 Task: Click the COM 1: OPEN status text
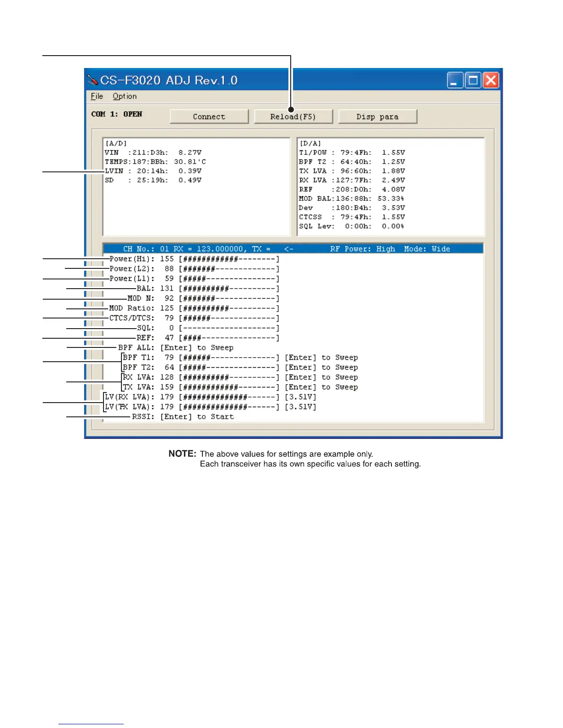point(117,114)
